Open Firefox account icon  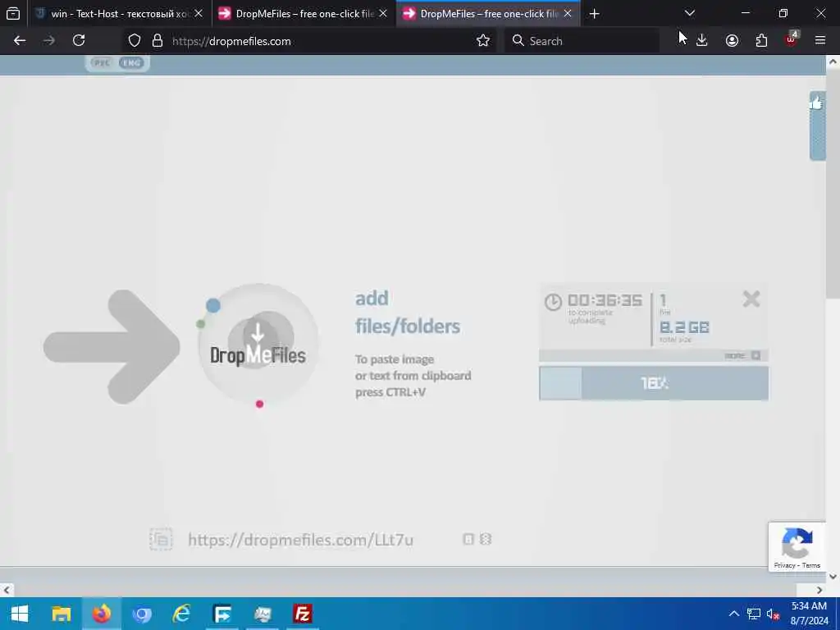[x=732, y=41]
